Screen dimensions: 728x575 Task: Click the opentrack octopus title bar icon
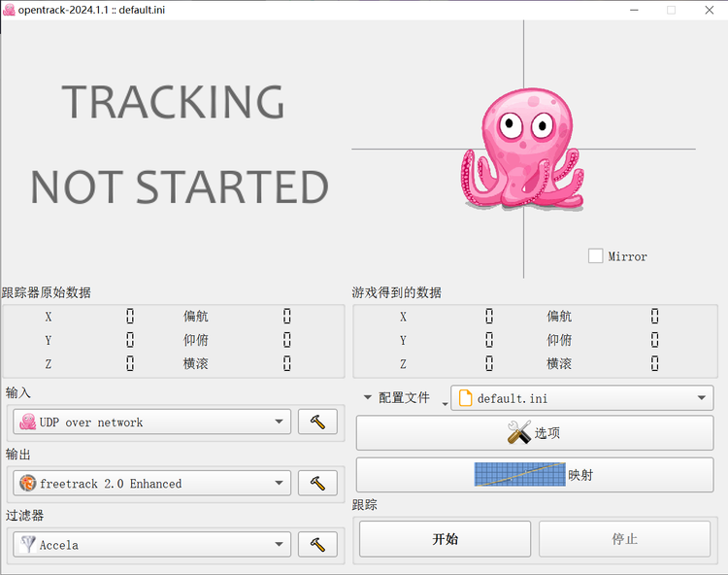coord(9,10)
